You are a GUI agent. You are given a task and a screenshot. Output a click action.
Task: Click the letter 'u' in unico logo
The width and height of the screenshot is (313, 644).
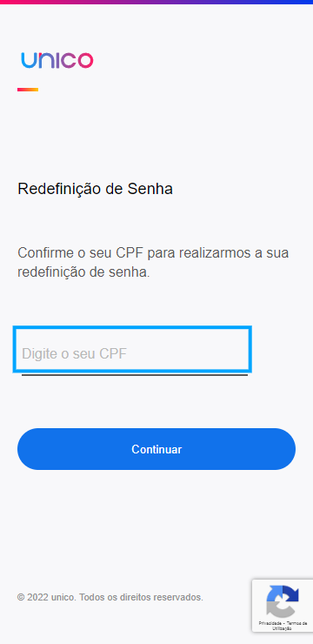[29, 61]
